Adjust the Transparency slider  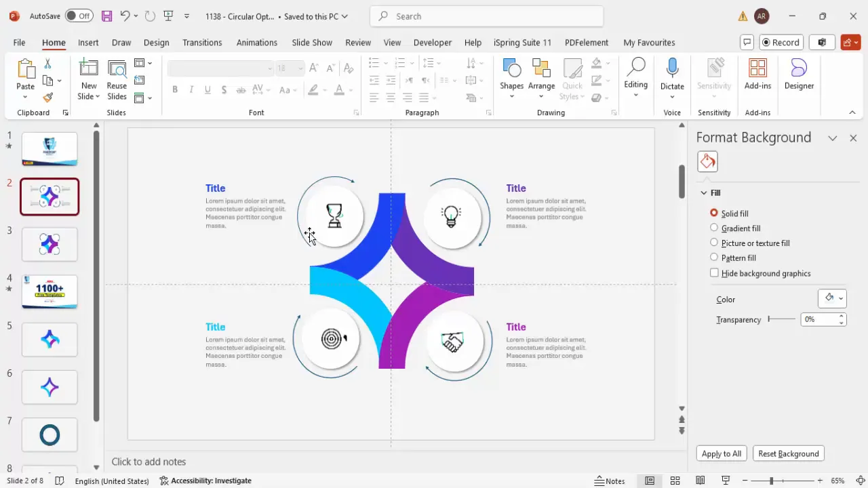tap(781, 319)
